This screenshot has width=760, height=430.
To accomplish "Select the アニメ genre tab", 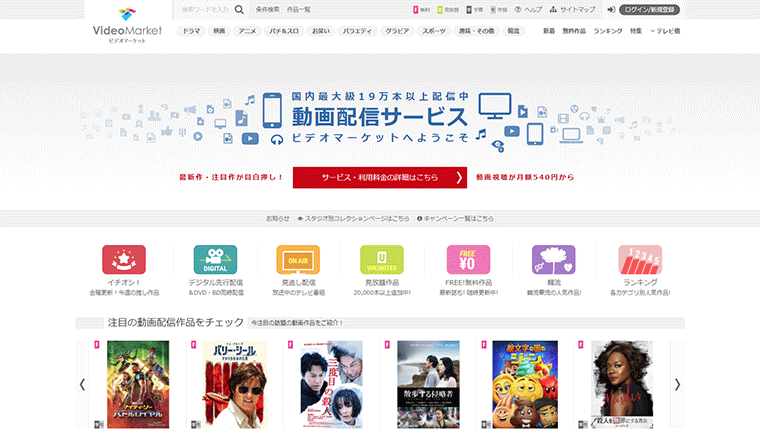I will (247, 32).
